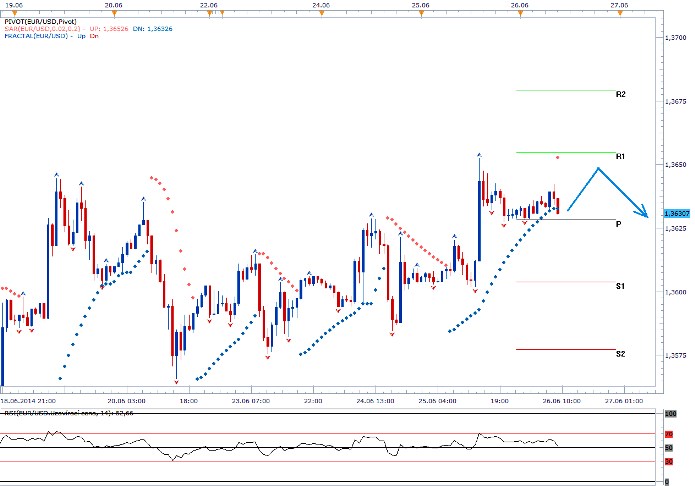The width and height of the screenshot is (695, 486).
Task: Click the orange marker under 27.06
Action: tap(620, 13)
